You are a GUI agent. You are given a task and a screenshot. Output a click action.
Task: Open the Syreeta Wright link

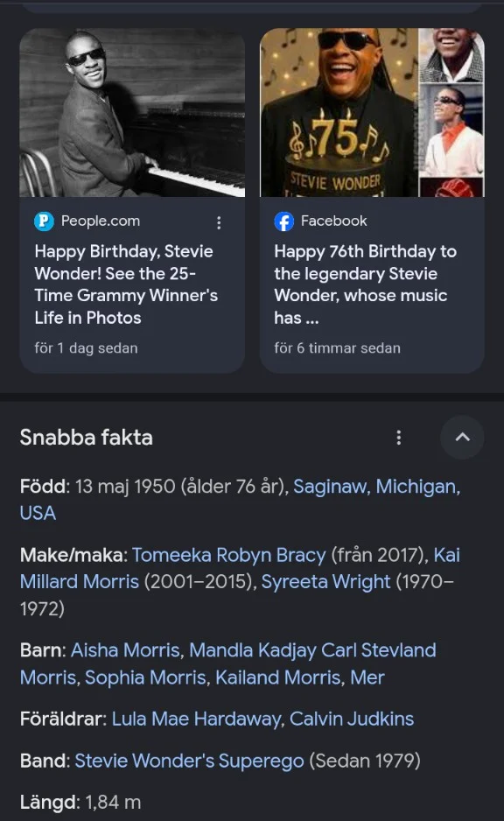point(325,582)
